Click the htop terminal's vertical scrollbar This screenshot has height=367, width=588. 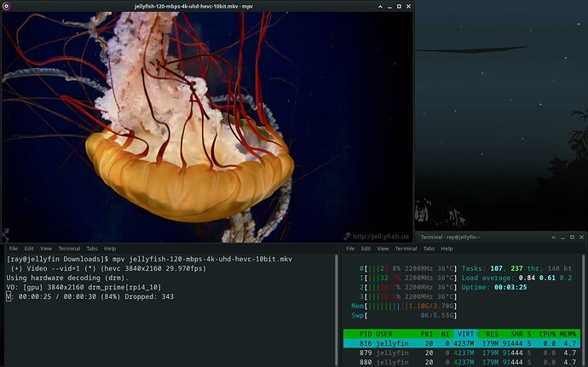(583, 311)
